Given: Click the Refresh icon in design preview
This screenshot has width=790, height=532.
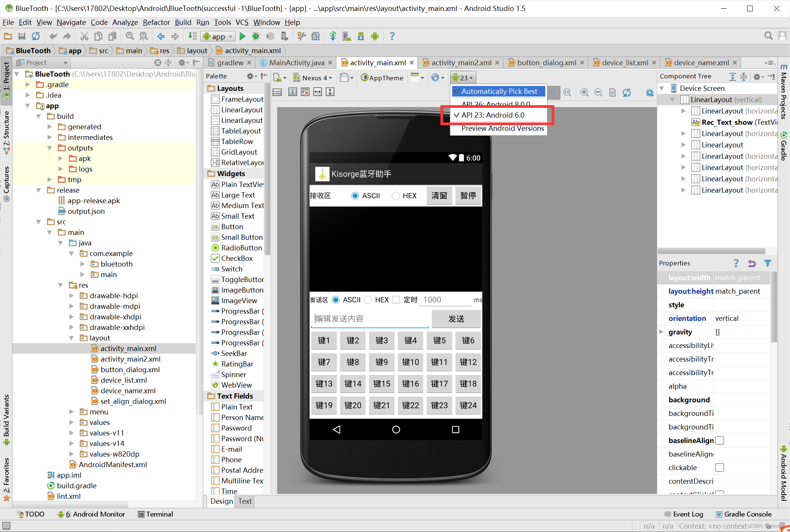Looking at the screenshot, I should [x=627, y=92].
